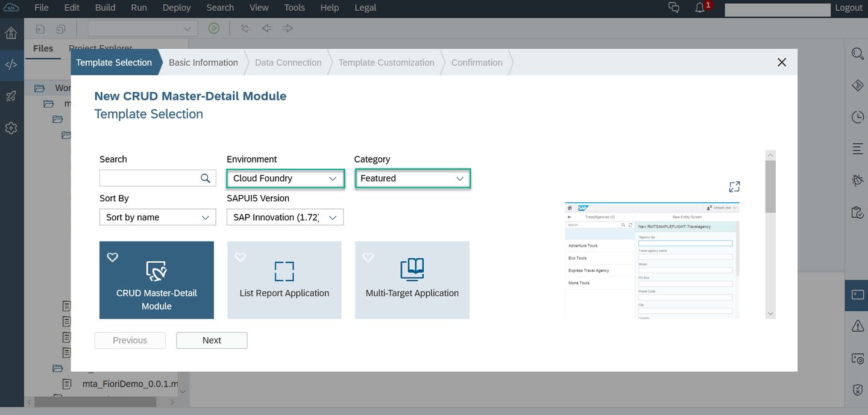The width and height of the screenshot is (868, 415).
Task: Click the green Run icon in toolbar
Action: coord(213,28)
